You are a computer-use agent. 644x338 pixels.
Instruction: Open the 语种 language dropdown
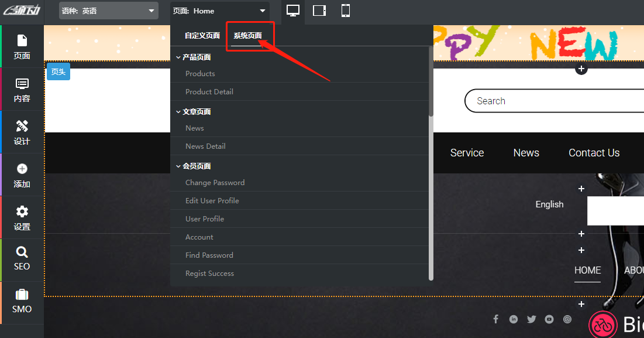pos(109,11)
